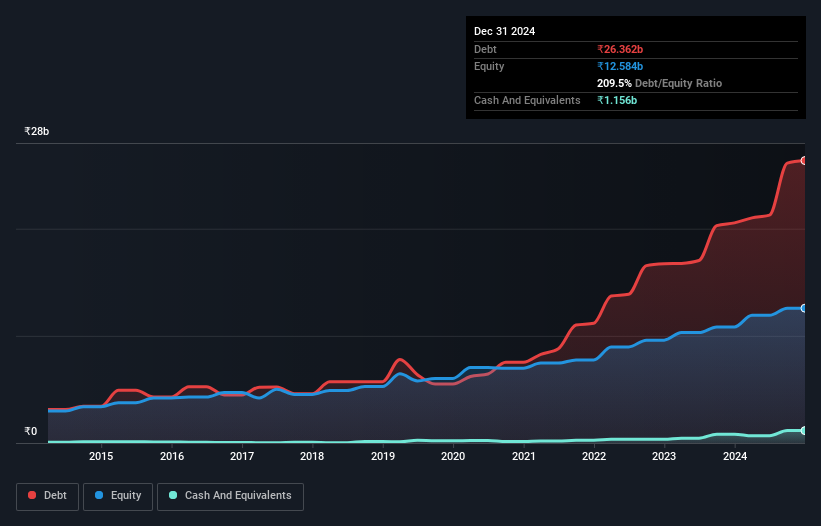The width and height of the screenshot is (821, 526).
Task: Toggle the Cash And Equivalents legend button
Action: coord(230,496)
